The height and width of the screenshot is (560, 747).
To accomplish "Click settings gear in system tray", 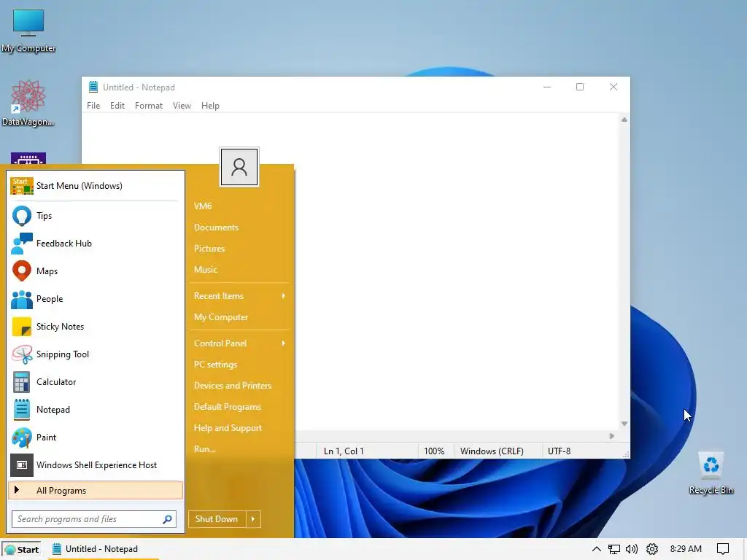I will 652,549.
